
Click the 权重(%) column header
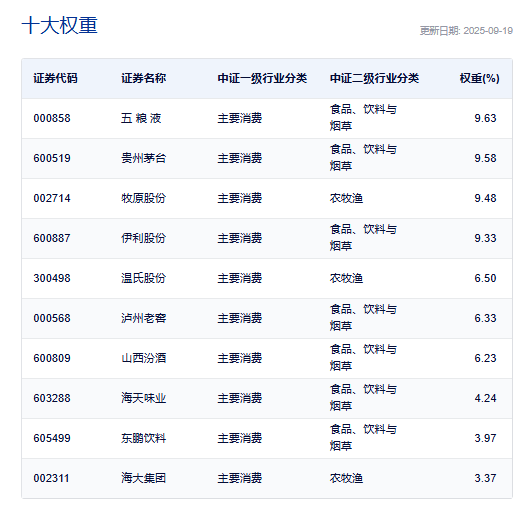click(x=479, y=78)
